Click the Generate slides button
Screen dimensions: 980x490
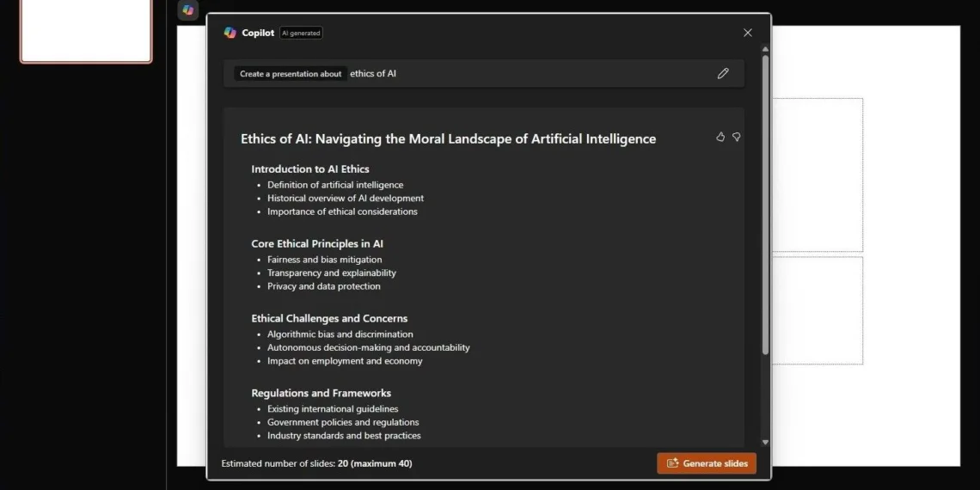[707, 463]
